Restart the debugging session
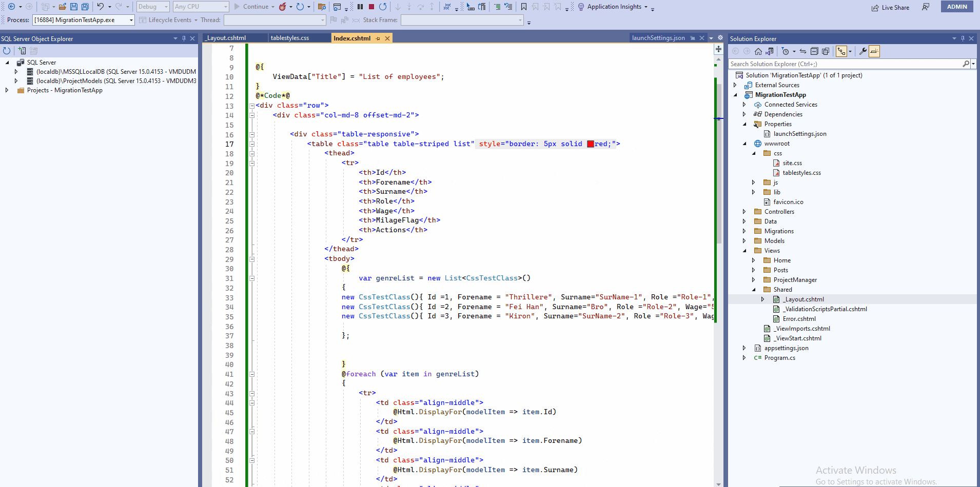This screenshot has height=487, width=980. pos(384,6)
